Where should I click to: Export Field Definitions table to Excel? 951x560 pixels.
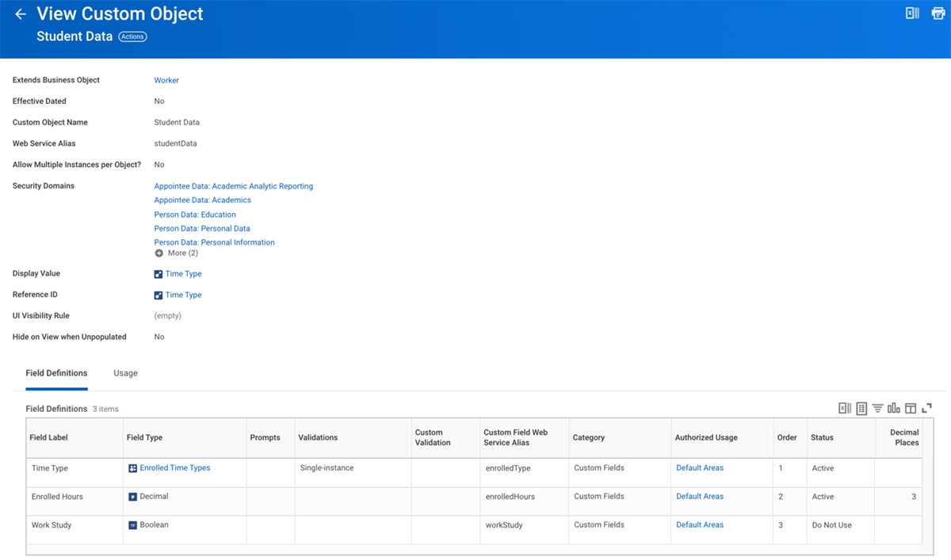pyautogui.click(x=845, y=408)
